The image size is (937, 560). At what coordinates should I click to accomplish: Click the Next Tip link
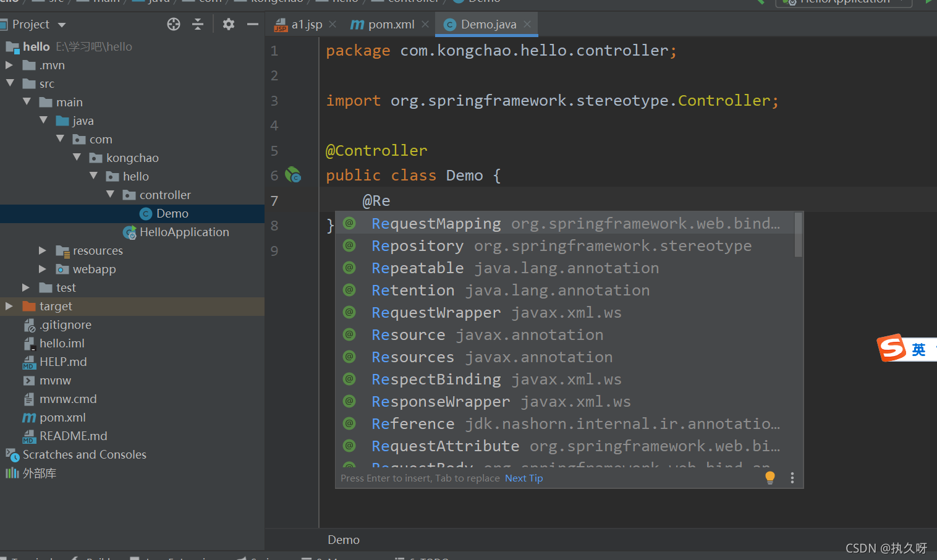point(524,478)
